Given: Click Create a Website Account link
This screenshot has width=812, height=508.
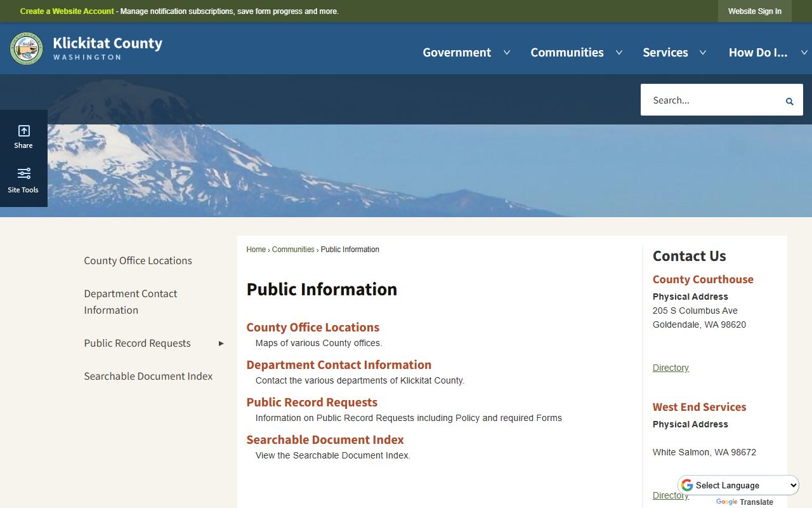Looking at the screenshot, I should tap(67, 11).
